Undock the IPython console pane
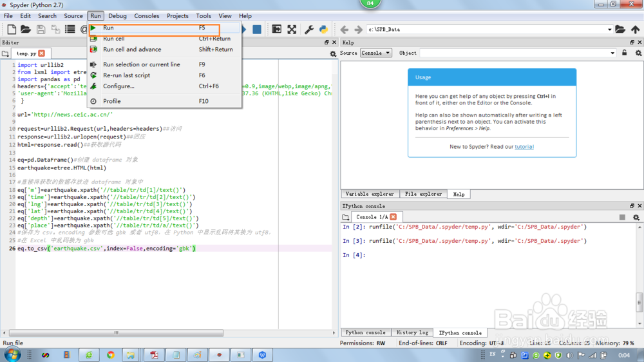The width and height of the screenshot is (644, 362). [632, 206]
